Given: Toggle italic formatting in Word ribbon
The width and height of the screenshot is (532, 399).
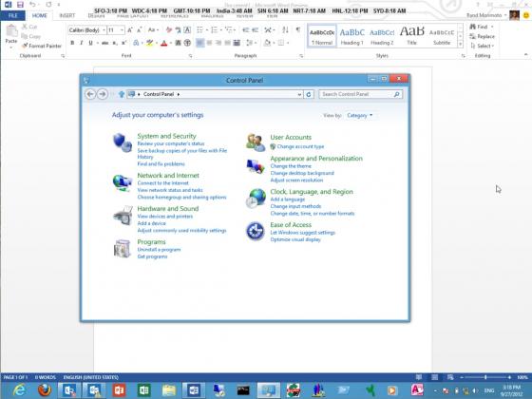Looking at the screenshot, I should coord(82,43).
